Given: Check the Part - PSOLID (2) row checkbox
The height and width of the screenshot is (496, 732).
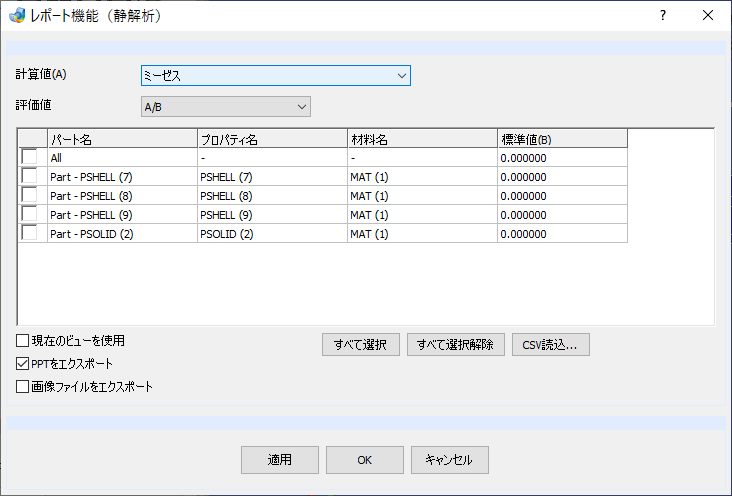Looking at the screenshot, I should (x=29, y=232).
